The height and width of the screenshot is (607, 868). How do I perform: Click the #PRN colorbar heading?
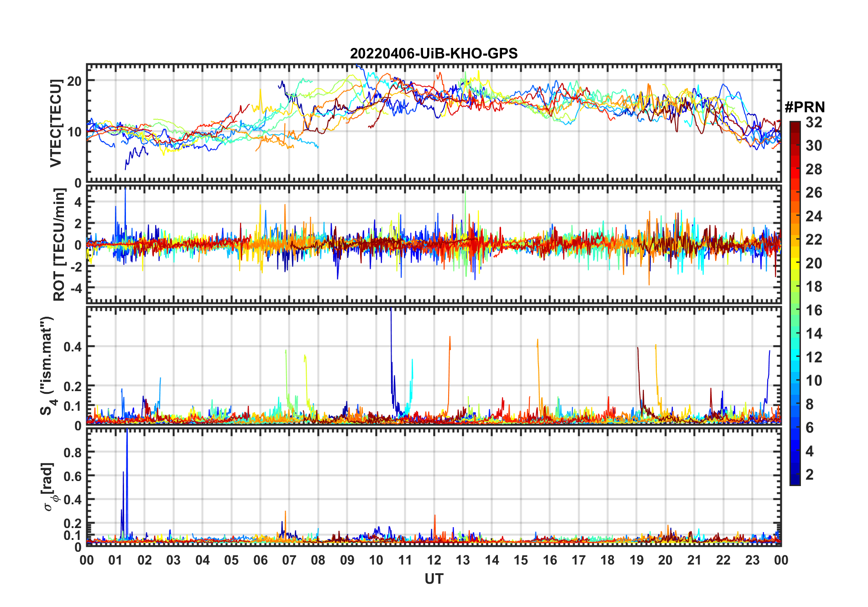(x=805, y=107)
